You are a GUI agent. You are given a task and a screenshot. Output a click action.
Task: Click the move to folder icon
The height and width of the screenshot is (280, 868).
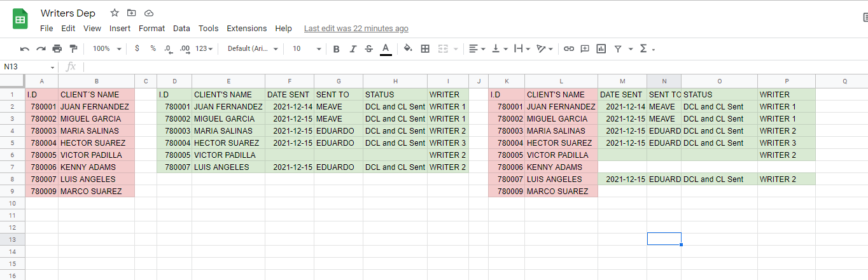coord(132,13)
